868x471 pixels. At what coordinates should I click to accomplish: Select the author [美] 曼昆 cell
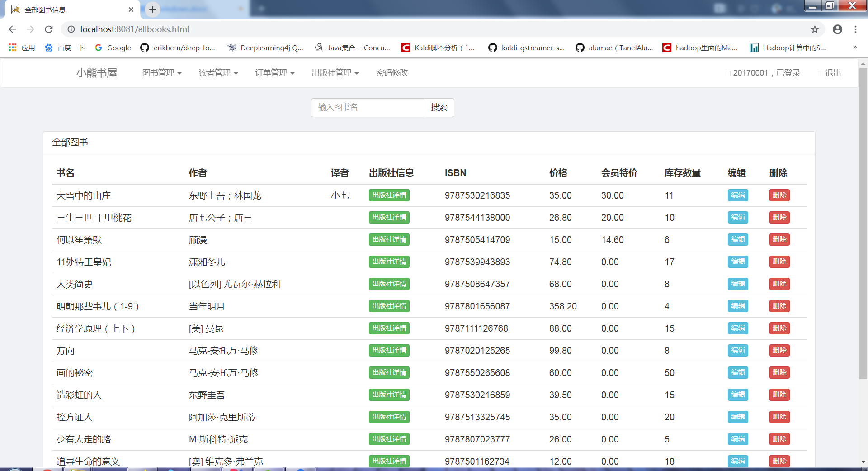(x=206, y=328)
